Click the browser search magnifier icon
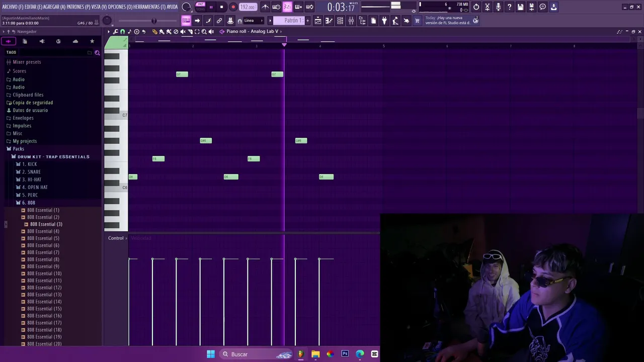The width and height of the screenshot is (644, 362). coord(97,52)
